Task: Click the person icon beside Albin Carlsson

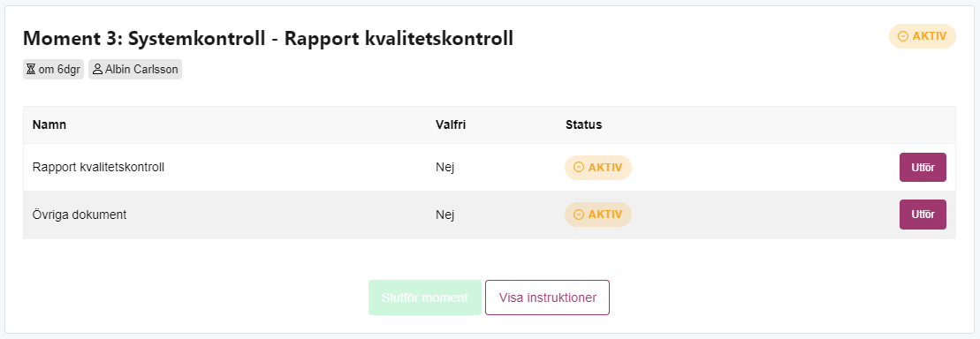Action: pos(97,69)
